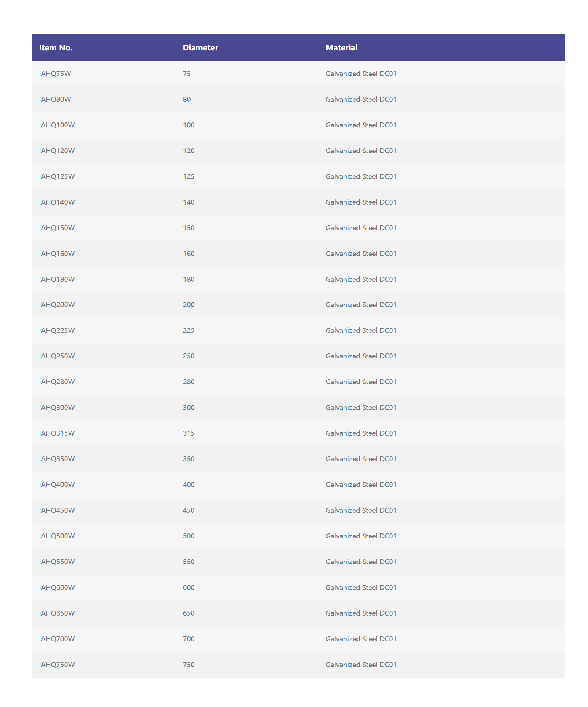Select item number IAHQ75W
Viewport: 588px width, 707px height.
(x=55, y=74)
